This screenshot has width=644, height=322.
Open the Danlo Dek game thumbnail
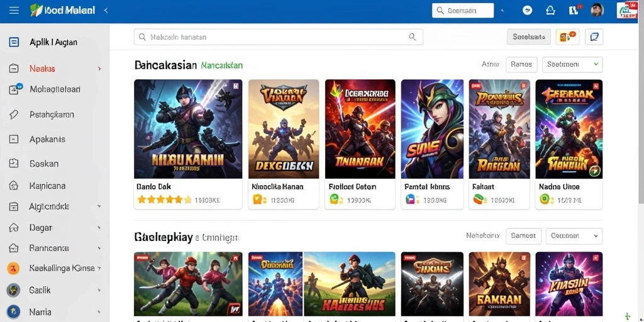click(x=188, y=128)
